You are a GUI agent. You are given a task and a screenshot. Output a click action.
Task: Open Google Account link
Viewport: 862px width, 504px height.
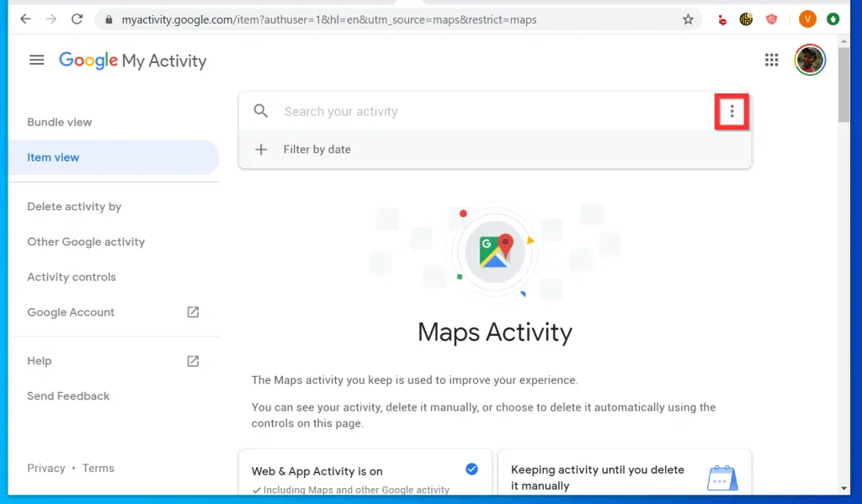coord(71,312)
